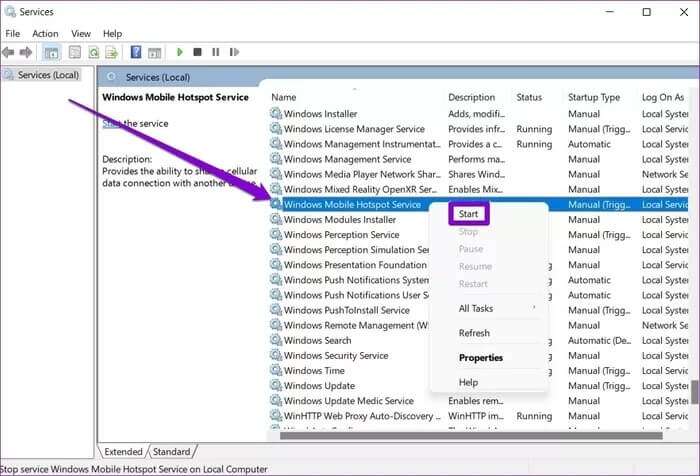Image resolution: width=700 pixels, height=476 pixels.
Task: Click the Refresh toolbar icon
Action: pyautogui.click(x=94, y=52)
